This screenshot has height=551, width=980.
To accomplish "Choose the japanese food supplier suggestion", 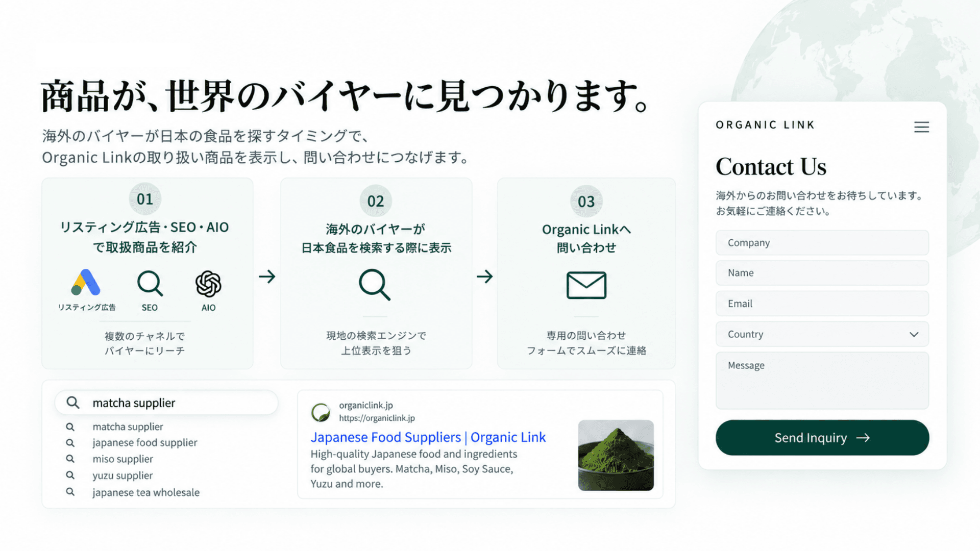I will [x=145, y=443].
